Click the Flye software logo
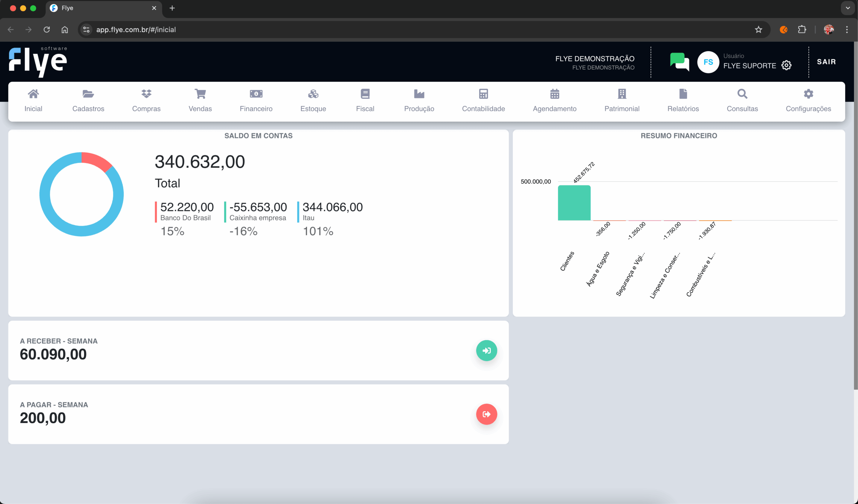Screen dimensions: 858x504 click(x=38, y=62)
